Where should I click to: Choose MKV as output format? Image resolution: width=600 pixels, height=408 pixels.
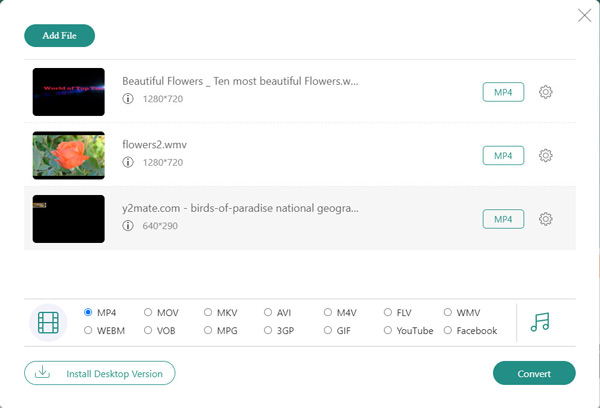pyautogui.click(x=208, y=313)
